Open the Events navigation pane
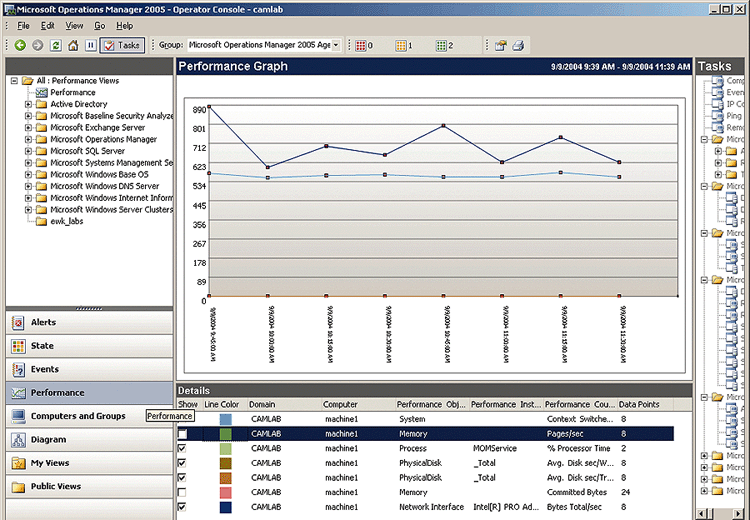The image size is (750, 520). (89, 369)
